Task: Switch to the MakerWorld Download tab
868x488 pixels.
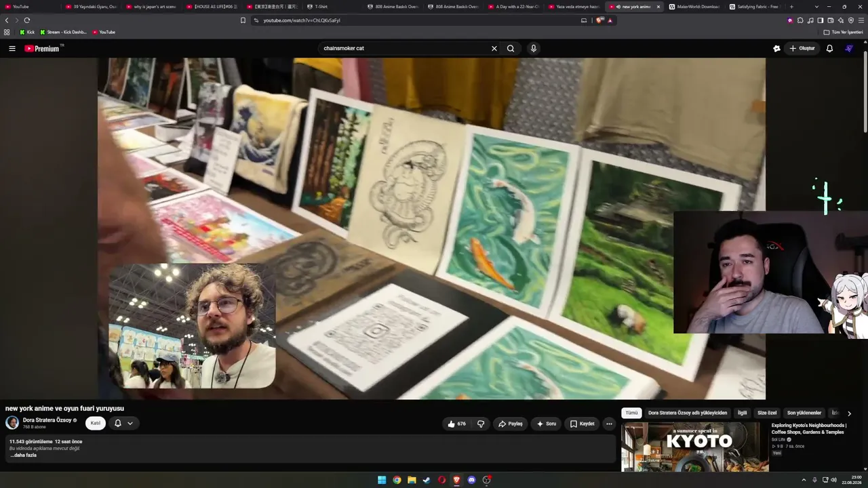Action: coord(694,7)
